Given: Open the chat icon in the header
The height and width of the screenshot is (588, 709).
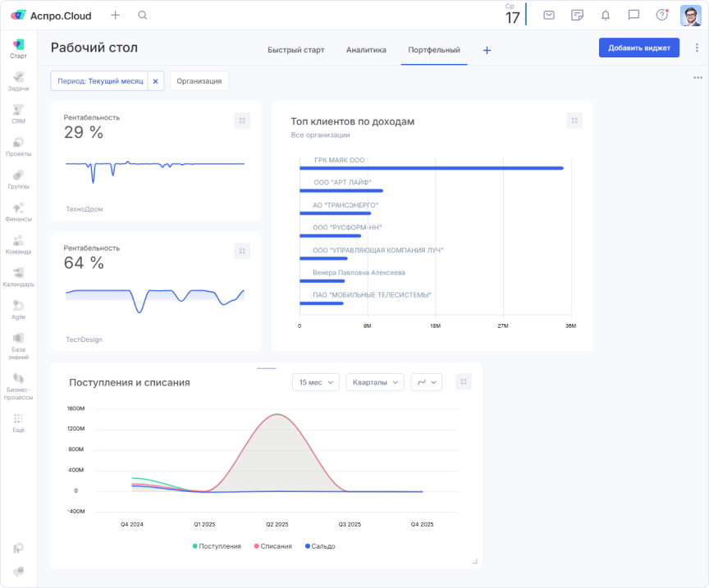Looking at the screenshot, I should 632,14.
